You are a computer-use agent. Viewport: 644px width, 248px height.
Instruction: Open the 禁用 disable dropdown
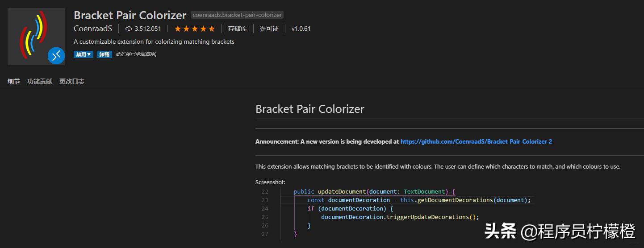tap(84, 54)
